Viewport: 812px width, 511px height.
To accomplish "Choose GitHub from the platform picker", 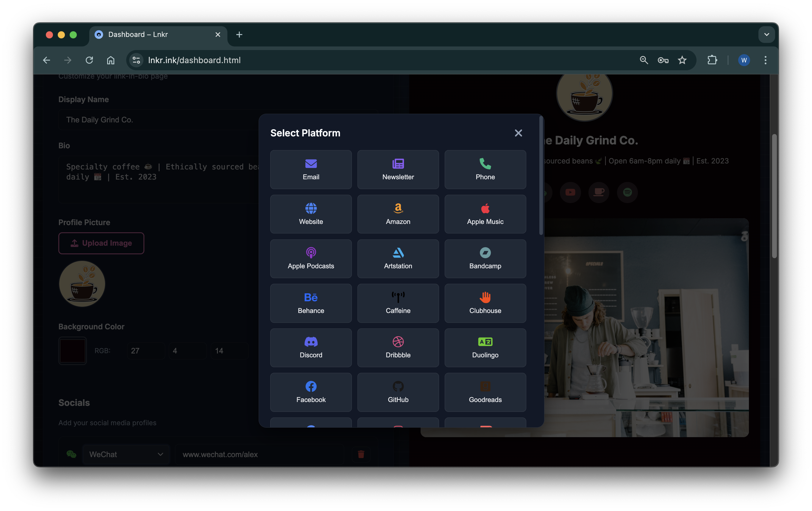I will tap(398, 392).
